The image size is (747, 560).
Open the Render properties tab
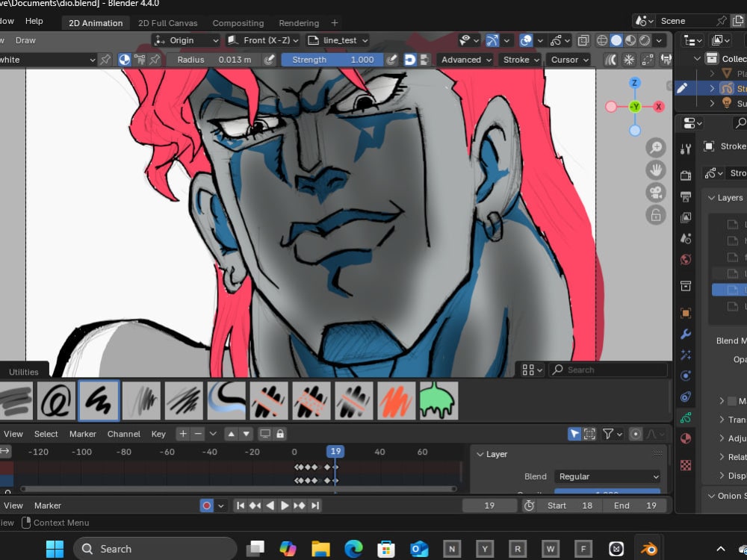[686, 175]
